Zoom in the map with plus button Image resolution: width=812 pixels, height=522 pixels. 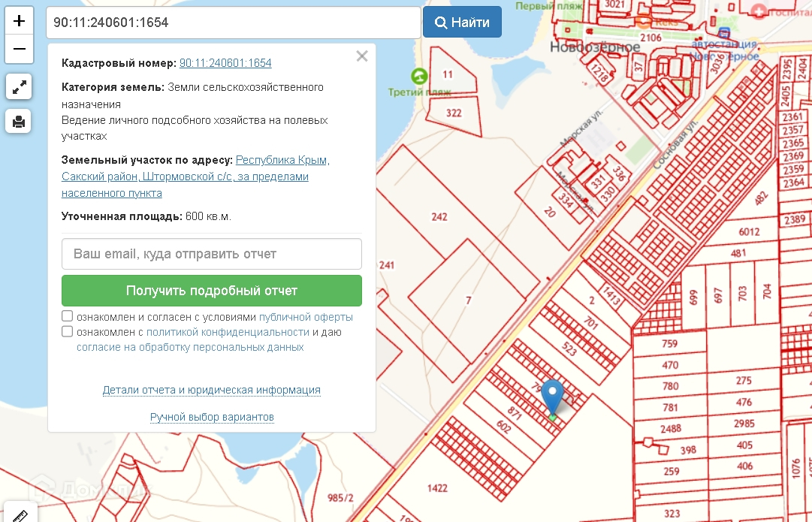(x=20, y=20)
